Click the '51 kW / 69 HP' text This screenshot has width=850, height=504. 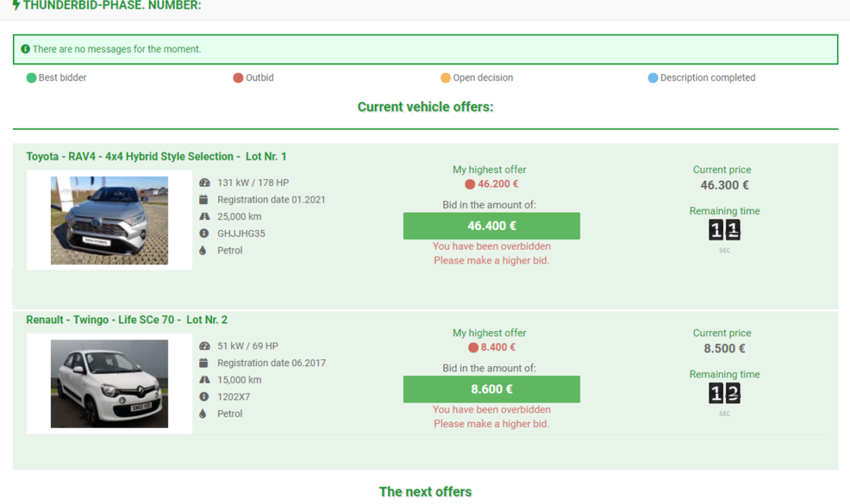(248, 346)
